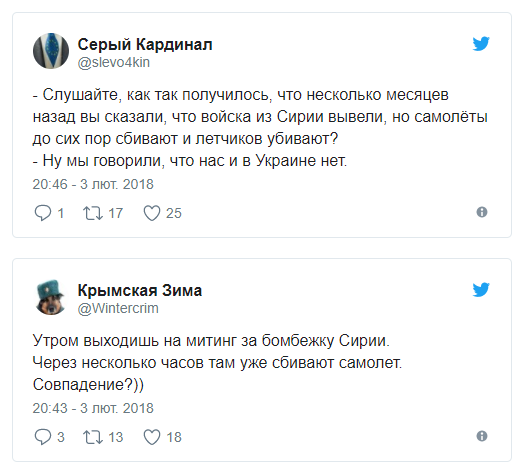Open the Серый Кардинал profile avatar

point(51,51)
